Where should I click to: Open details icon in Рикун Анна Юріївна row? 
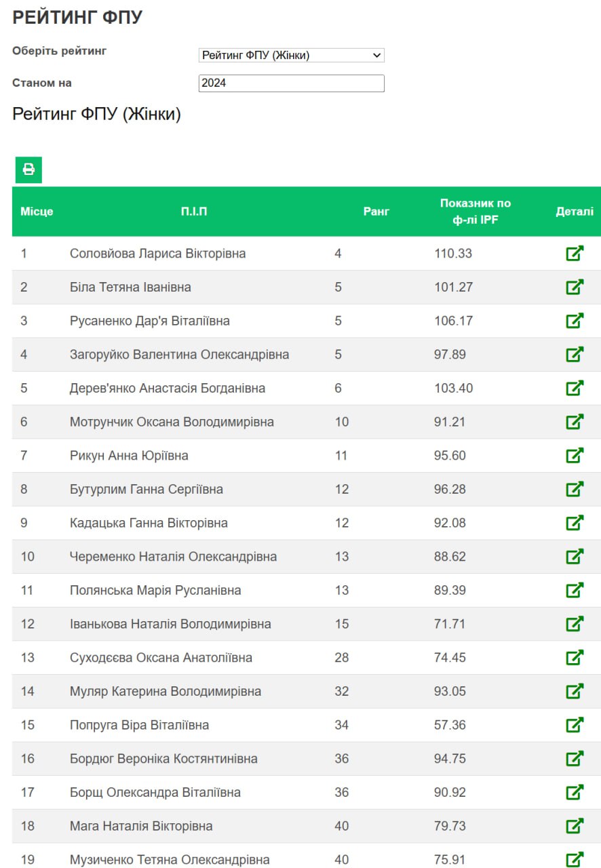coord(575,456)
